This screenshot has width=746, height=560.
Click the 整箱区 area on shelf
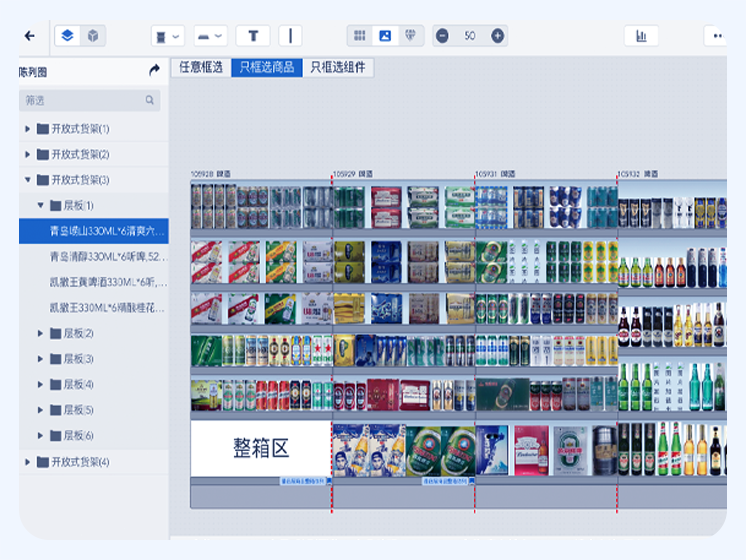260,448
